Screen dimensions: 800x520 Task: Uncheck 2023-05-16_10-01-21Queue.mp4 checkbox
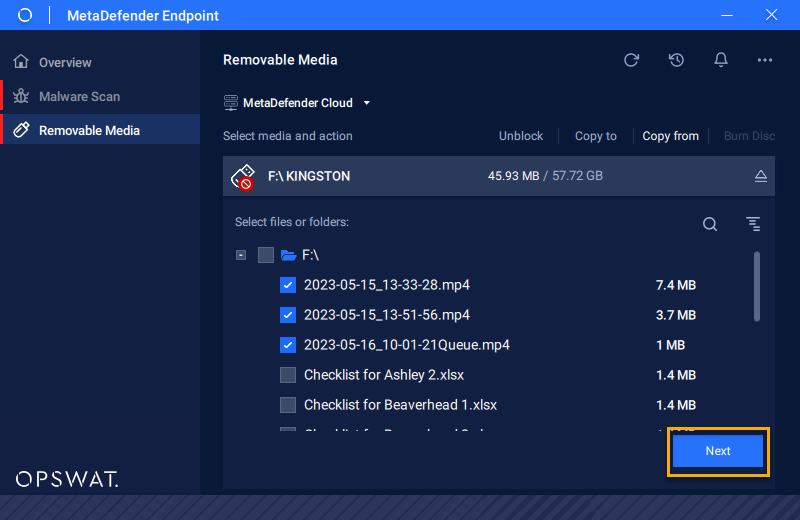pyautogui.click(x=288, y=345)
